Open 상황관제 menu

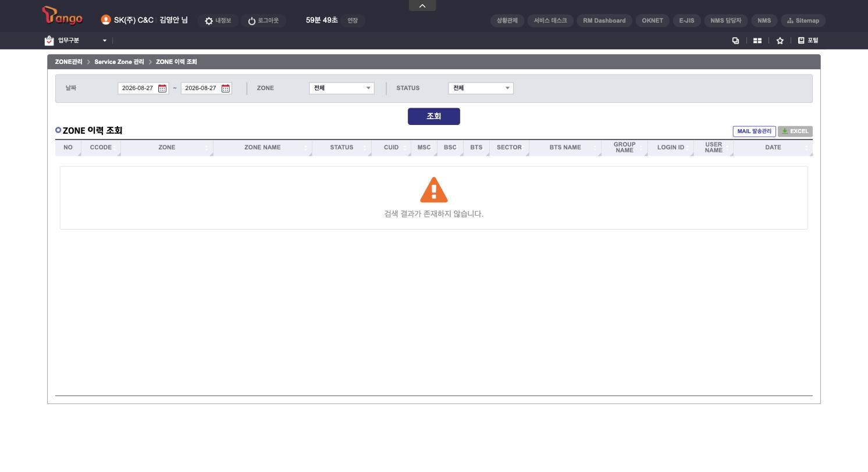507,21
